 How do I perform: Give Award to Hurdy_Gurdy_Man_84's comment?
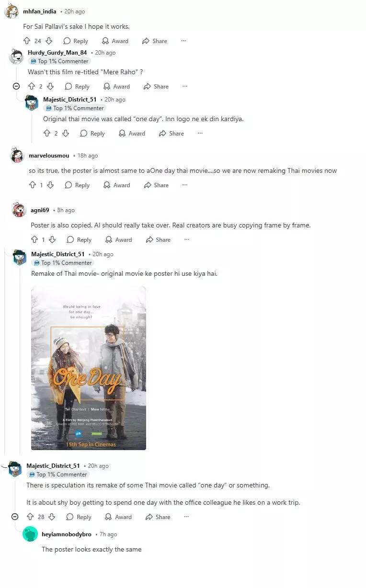pos(116,87)
